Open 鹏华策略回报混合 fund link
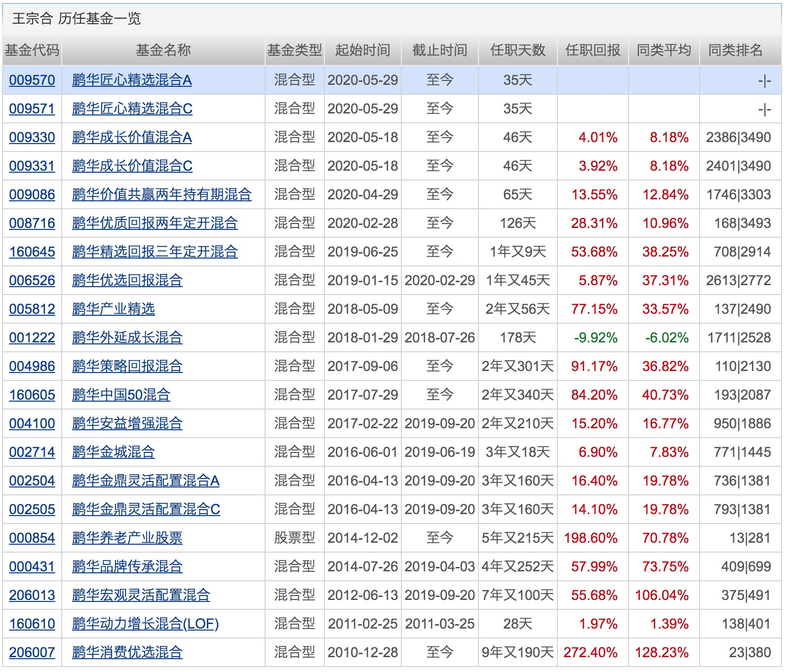Viewport: 787px width, 672px height. click(x=127, y=366)
